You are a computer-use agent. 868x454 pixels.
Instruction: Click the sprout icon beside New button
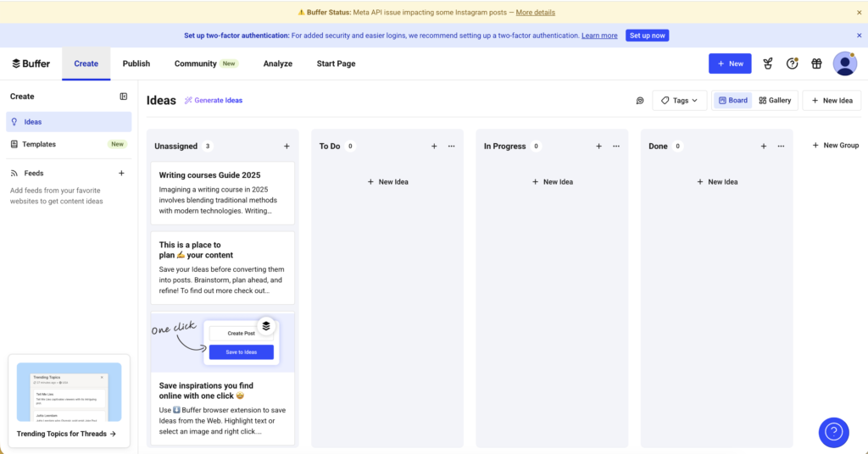[768, 64]
